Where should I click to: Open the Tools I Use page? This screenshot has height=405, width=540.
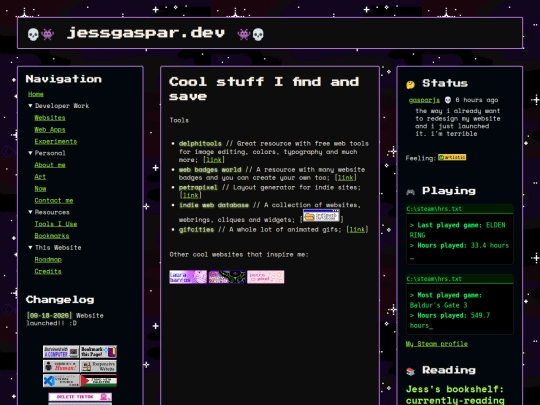pos(55,224)
